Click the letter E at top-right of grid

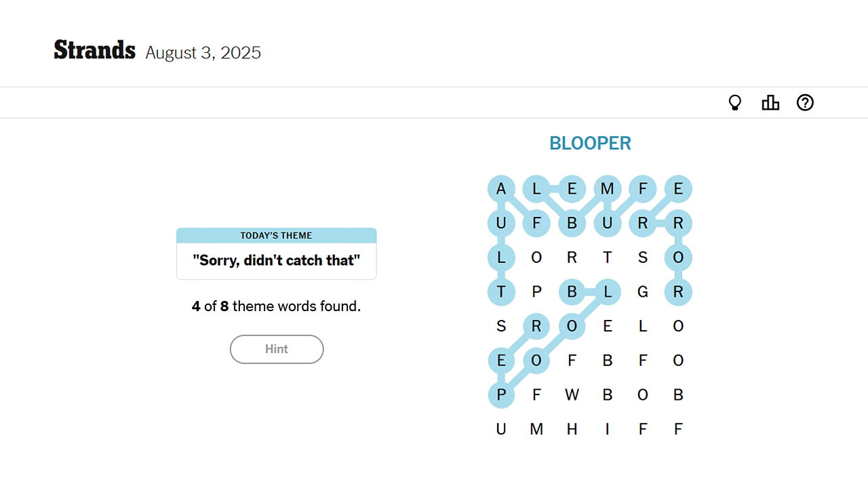(678, 189)
